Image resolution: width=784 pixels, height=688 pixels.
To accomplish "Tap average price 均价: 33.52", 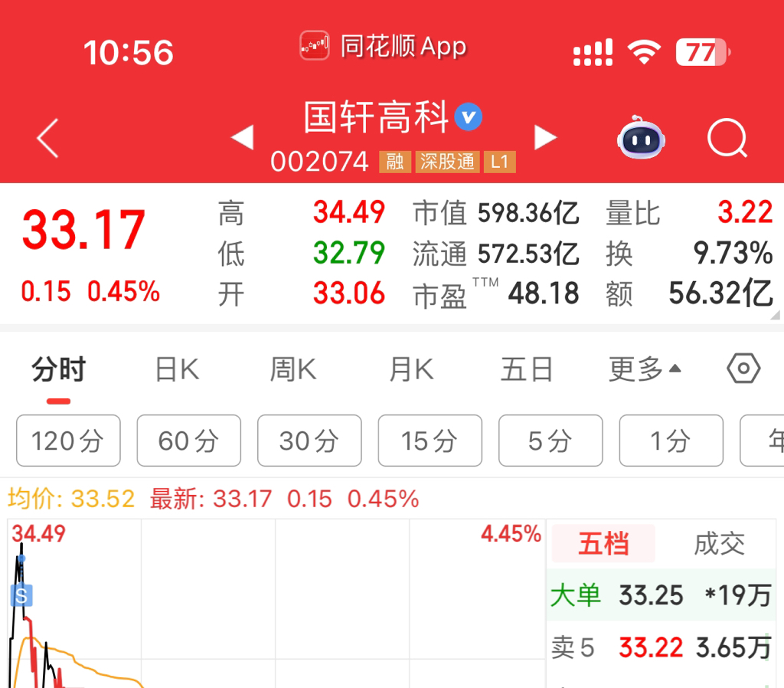I will point(71,499).
